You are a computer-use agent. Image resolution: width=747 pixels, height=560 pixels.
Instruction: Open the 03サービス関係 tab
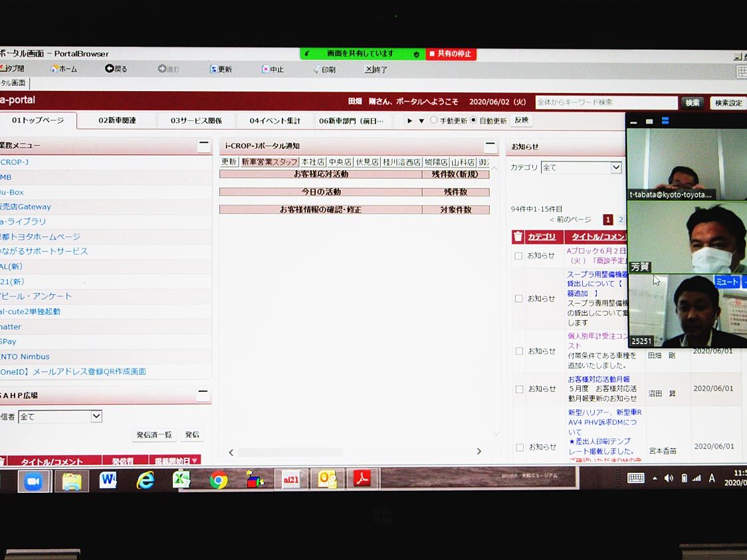(x=196, y=120)
